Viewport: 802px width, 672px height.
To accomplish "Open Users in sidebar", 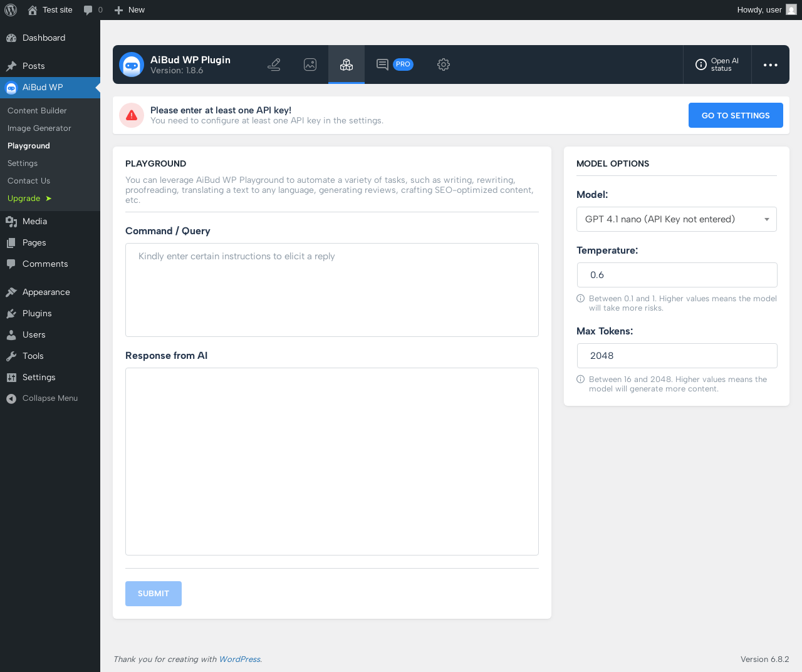I will pos(50,334).
